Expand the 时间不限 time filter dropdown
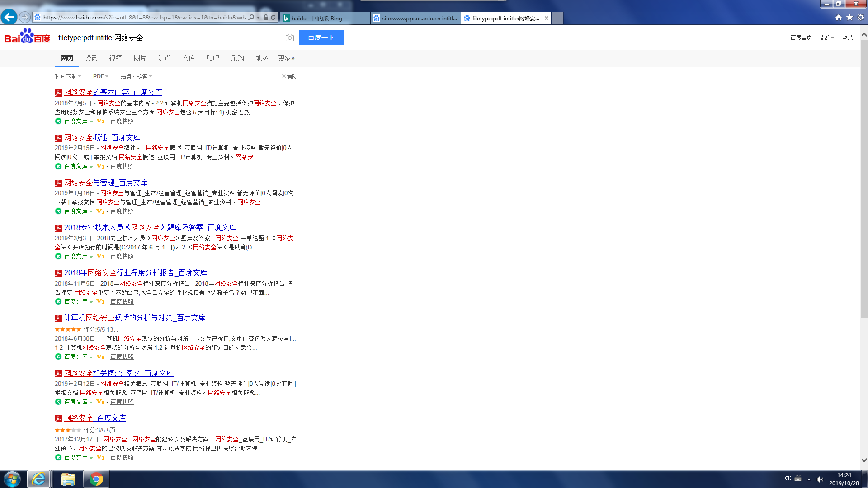 pos(67,76)
